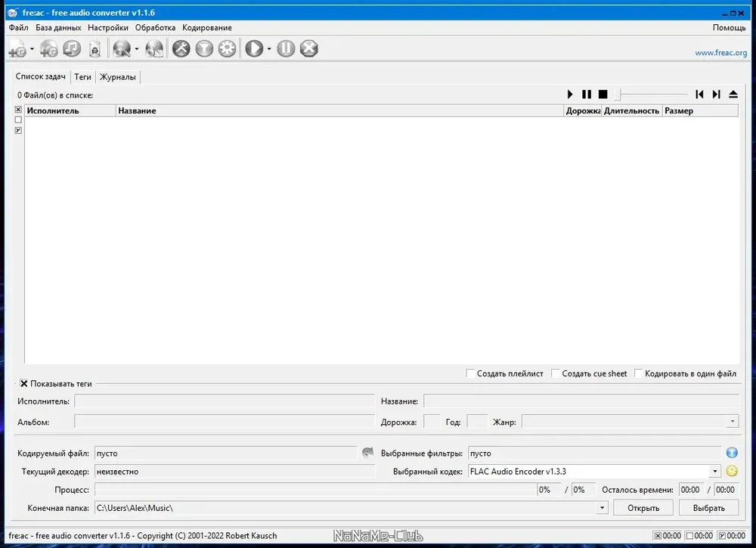The width and height of the screenshot is (756, 548).
Task: Open the Жанр dropdown
Action: [x=733, y=422]
